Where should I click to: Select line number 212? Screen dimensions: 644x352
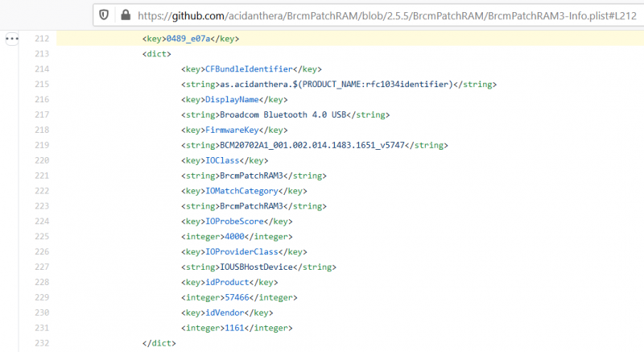pyautogui.click(x=42, y=39)
